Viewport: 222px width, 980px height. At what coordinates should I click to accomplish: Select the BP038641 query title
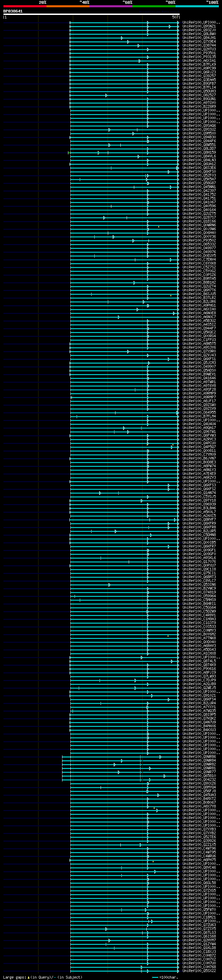click(x=13, y=11)
